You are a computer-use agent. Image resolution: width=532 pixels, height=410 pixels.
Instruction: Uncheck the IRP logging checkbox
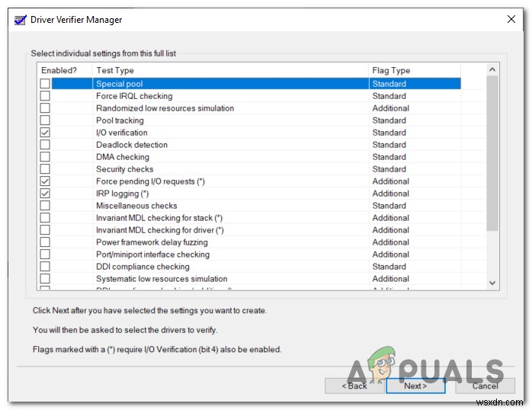[x=45, y=194]
